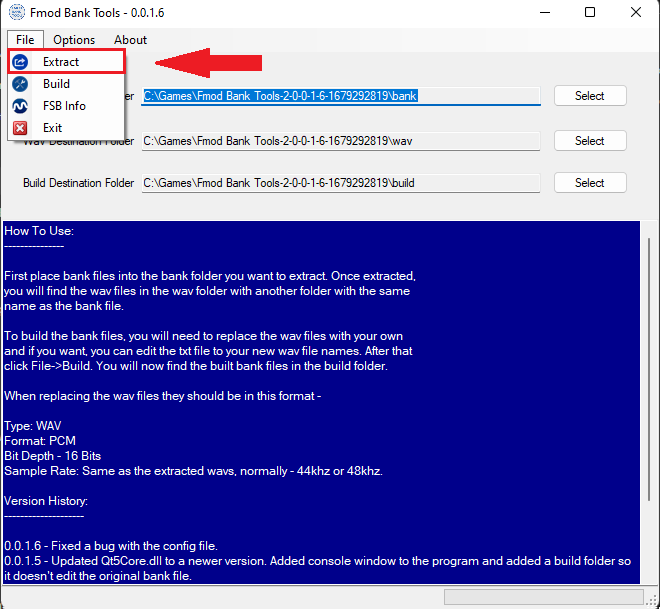
Task: Close the Fmod Bank Tools window
Action: [x=636, y=12]
